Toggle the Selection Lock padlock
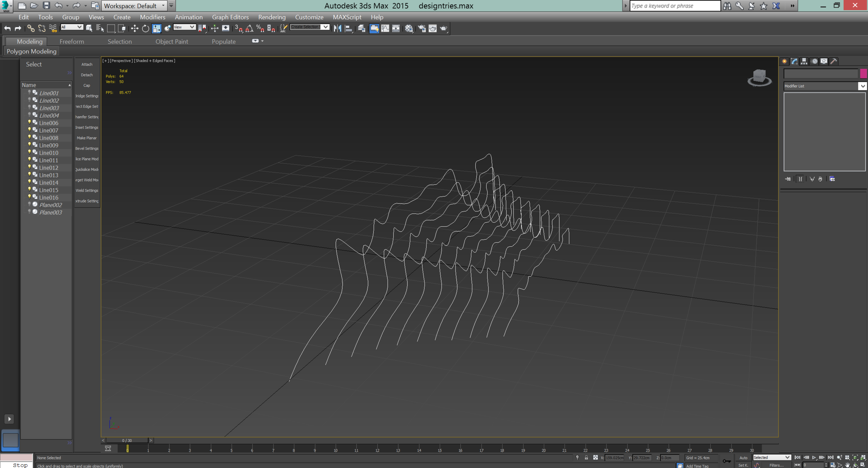Screen dimensions: 868x468 586,458
